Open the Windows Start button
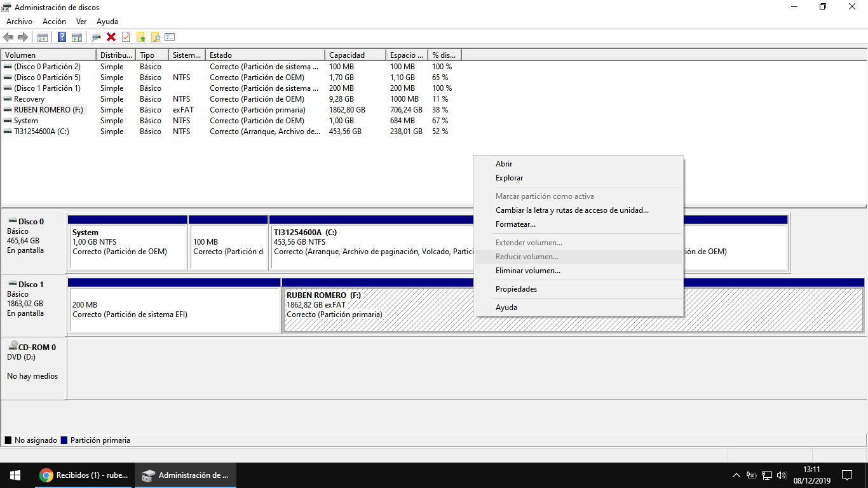This screenshot has height=488, width=868. point(15,475)
